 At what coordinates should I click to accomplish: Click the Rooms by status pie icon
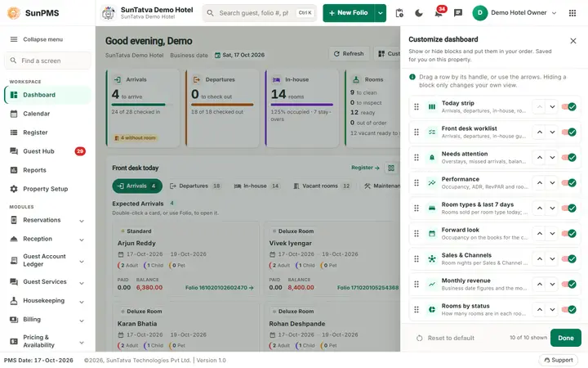point(432,309)
